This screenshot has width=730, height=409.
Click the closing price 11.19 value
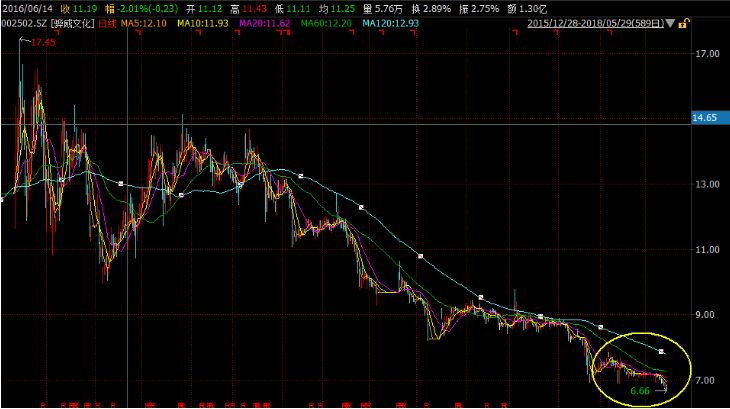[x=85, y=8]
